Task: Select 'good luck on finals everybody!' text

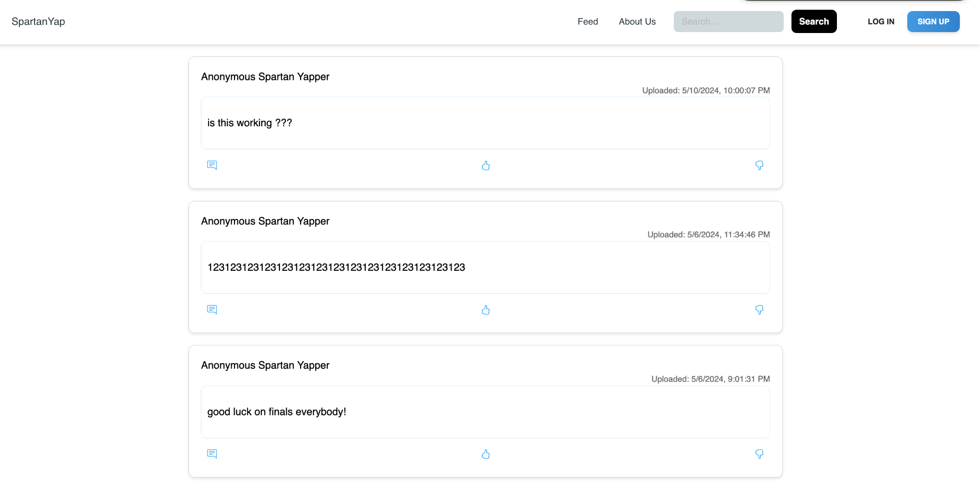Action: [277, 412]
